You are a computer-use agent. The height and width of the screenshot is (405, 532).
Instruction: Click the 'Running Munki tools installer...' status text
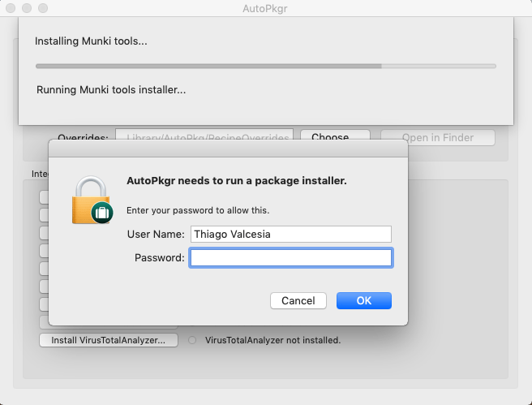(111, 89)
